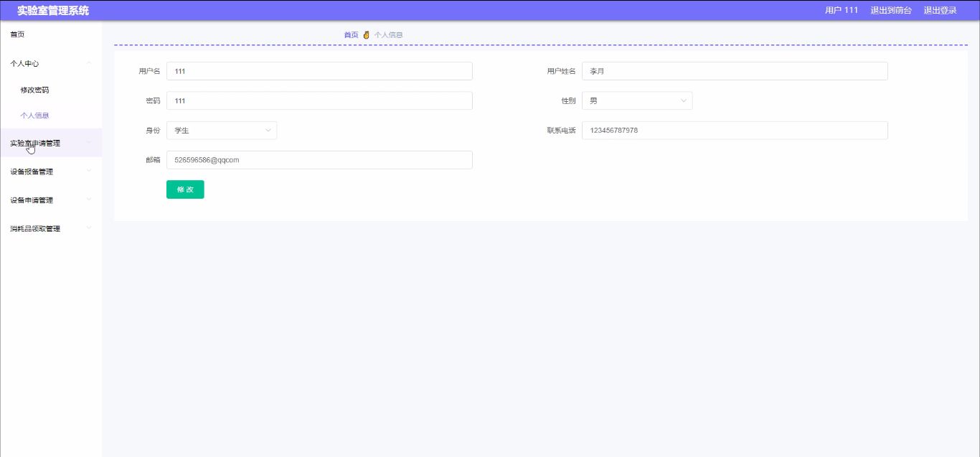Focus the 用户名 input field
Image resolution: width=980 pixels, height=457 pixels.
pyautogui.click(x=319, y=71)
